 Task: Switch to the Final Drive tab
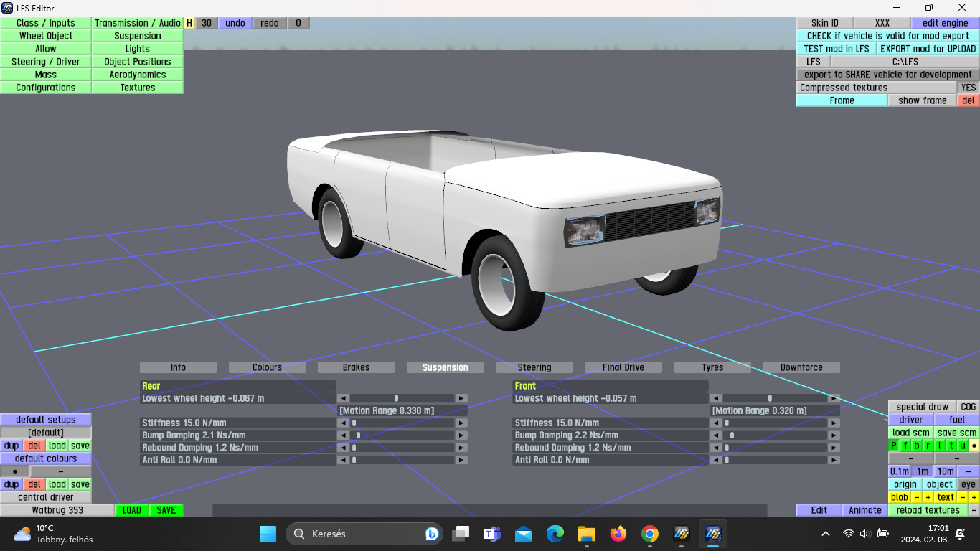[x=623, y=367]
